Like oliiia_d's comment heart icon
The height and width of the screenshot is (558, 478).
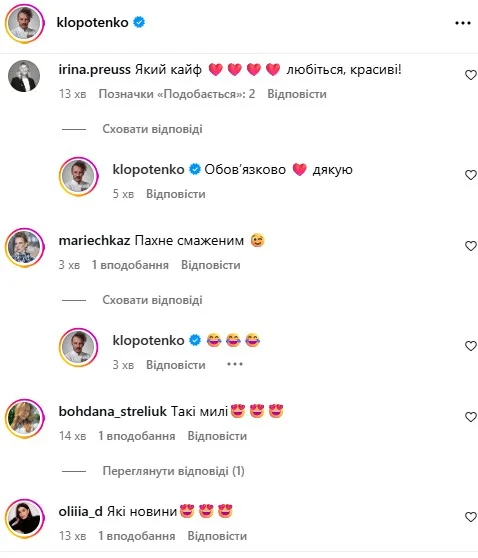pyautogui.click(x=471, y=517)
